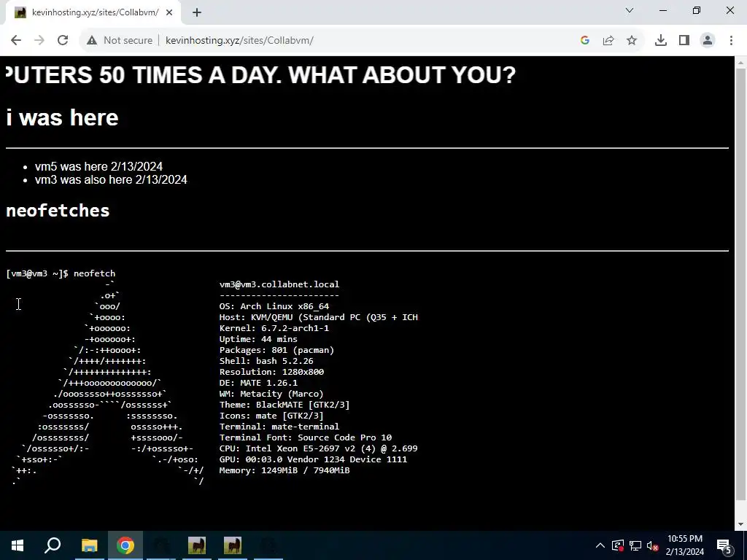This screenshot has width=747, height=560.
Task: Click "vm5 was here 2/13/2024" list item
Action: click(x=98, y=167)
